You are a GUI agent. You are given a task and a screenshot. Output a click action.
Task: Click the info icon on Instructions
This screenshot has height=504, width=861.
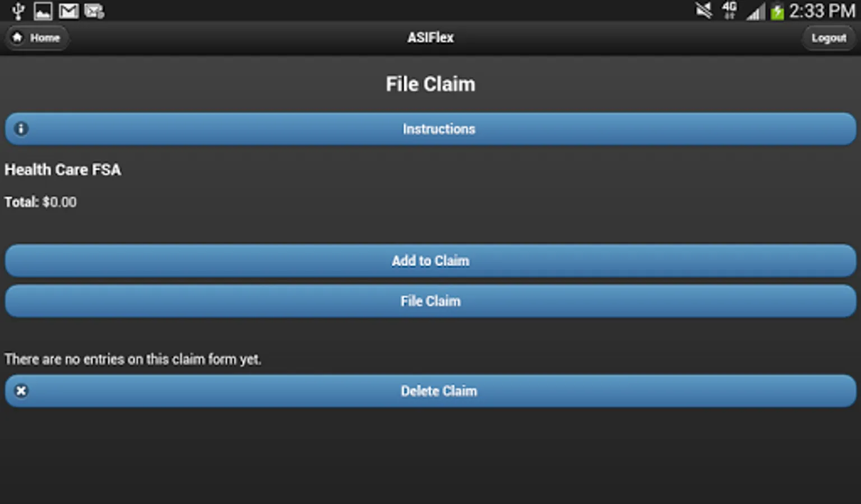click(21, 129)
